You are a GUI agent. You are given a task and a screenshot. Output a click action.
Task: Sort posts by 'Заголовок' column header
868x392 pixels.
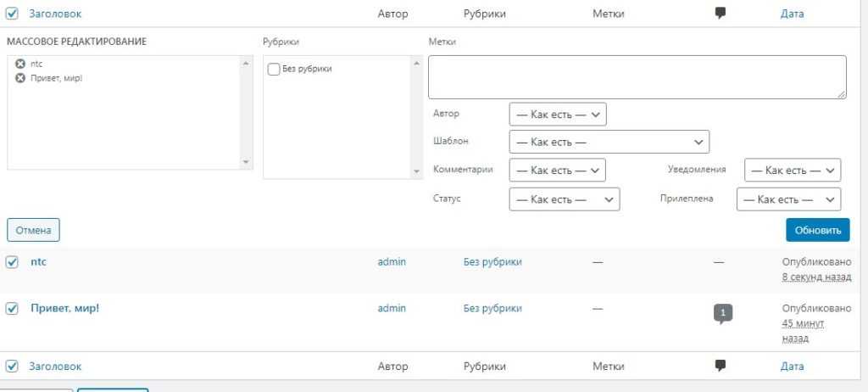pos(55,14)
